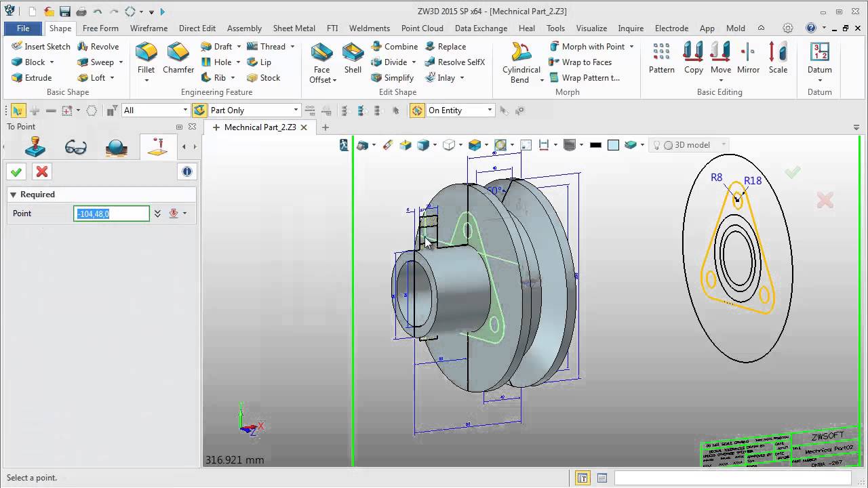Screen dimensions: 868x488
Task: Select the Move tool
Action: click(721, 58)
